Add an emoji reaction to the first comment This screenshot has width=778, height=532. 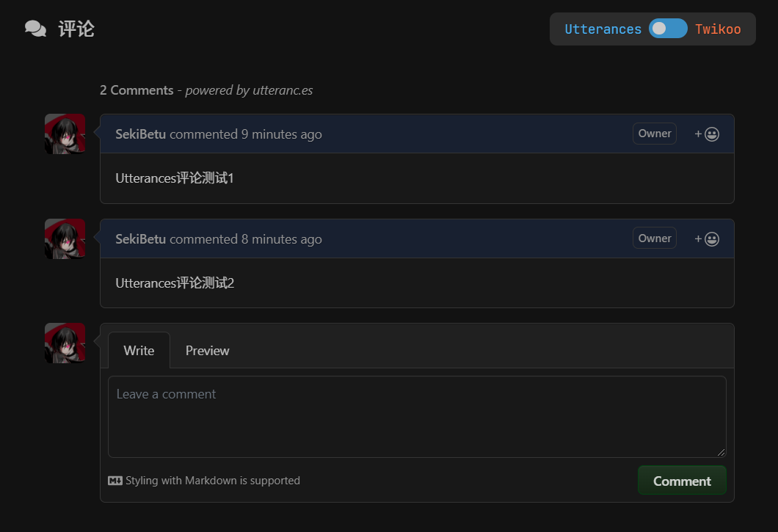point(707,134)
